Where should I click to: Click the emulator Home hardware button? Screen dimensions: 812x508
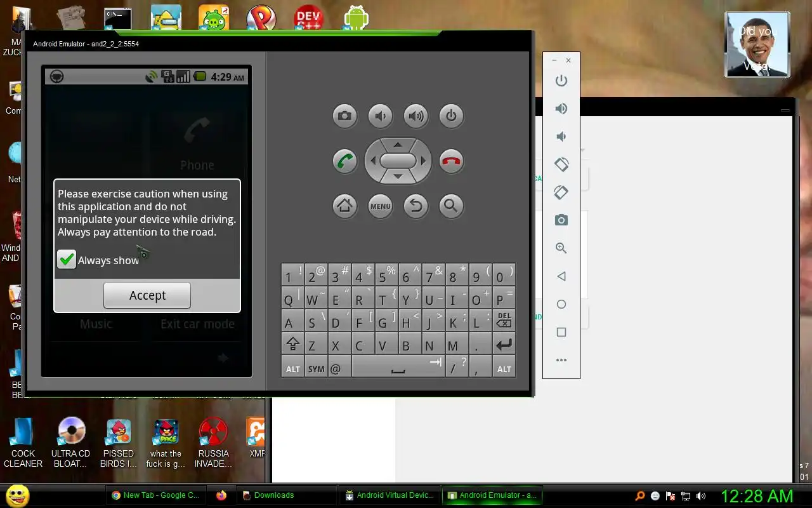coord(344,206)
